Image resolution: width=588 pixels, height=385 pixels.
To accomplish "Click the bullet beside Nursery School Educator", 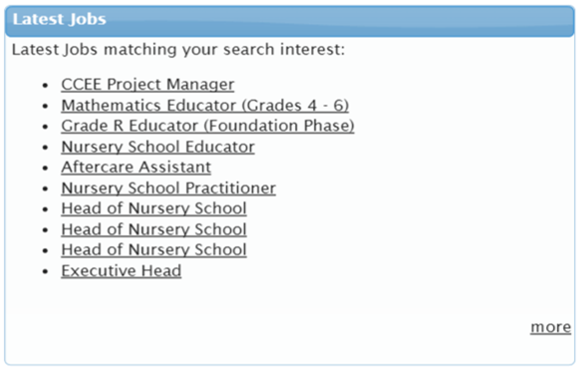I will coord(46,148).
